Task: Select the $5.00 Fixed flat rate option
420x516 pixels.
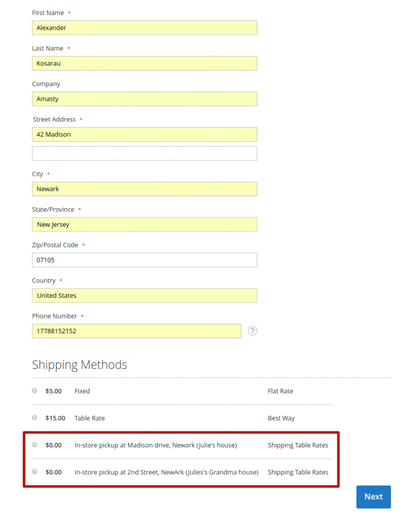Action: (34, 391)
